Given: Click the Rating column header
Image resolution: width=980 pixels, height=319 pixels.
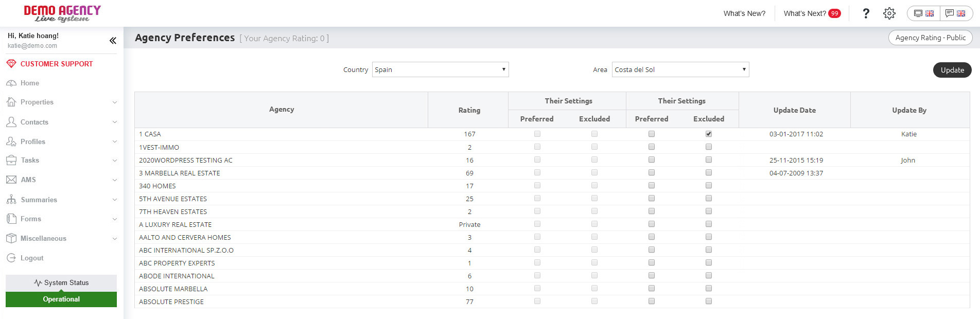Looking at the screenshot, I should point(469,110).
